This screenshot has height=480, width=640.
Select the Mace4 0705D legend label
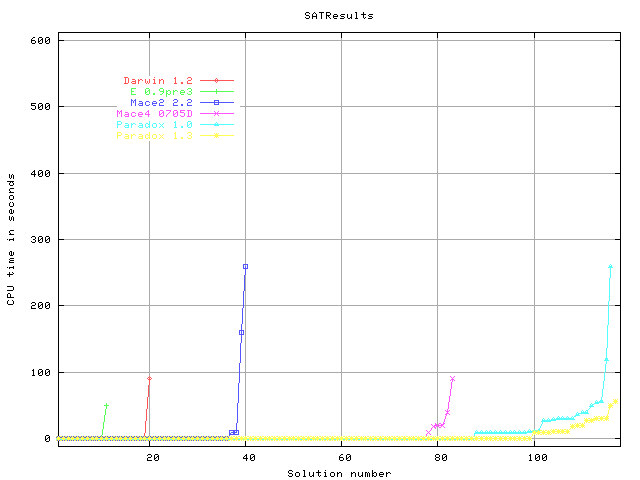[154, 114]
